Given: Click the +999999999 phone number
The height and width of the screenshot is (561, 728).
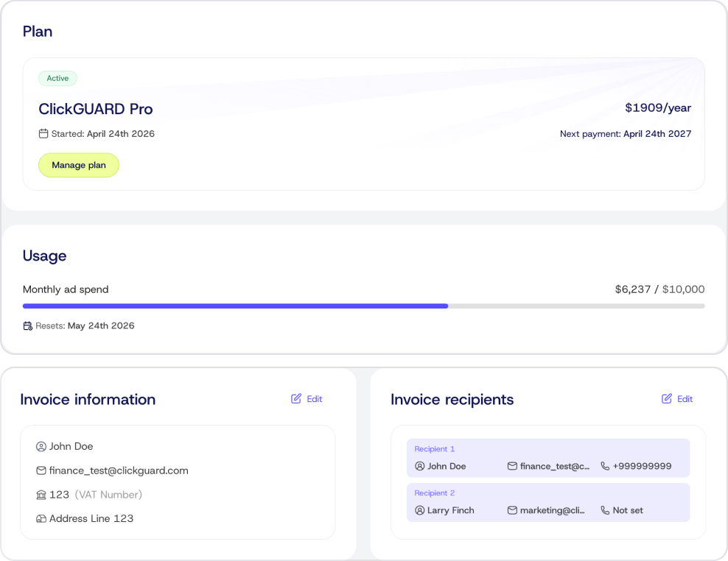Looking at the screenshot, I should 642,466.
